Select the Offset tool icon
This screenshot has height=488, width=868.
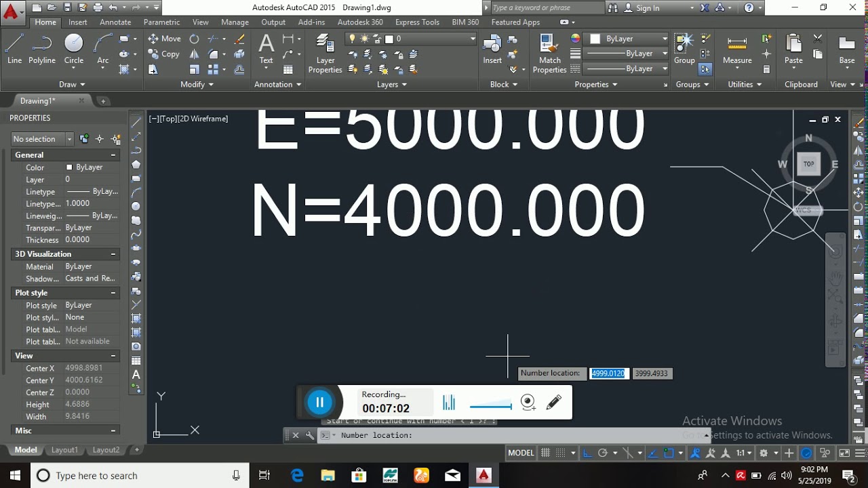tap(239, 69)
